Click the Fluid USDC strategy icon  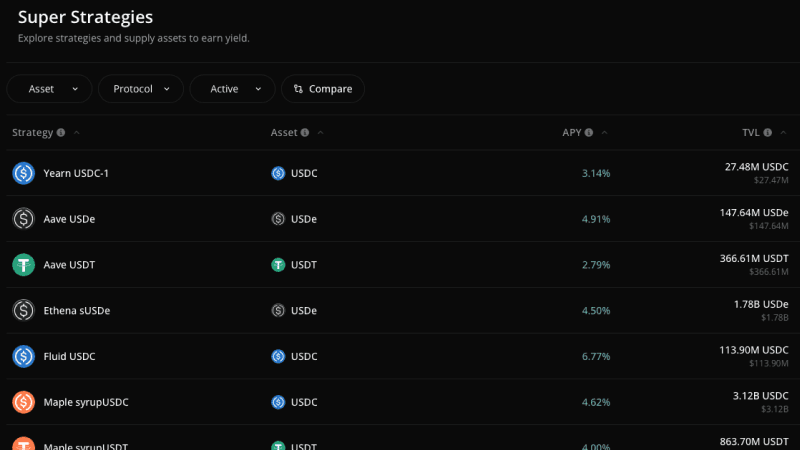23,356
